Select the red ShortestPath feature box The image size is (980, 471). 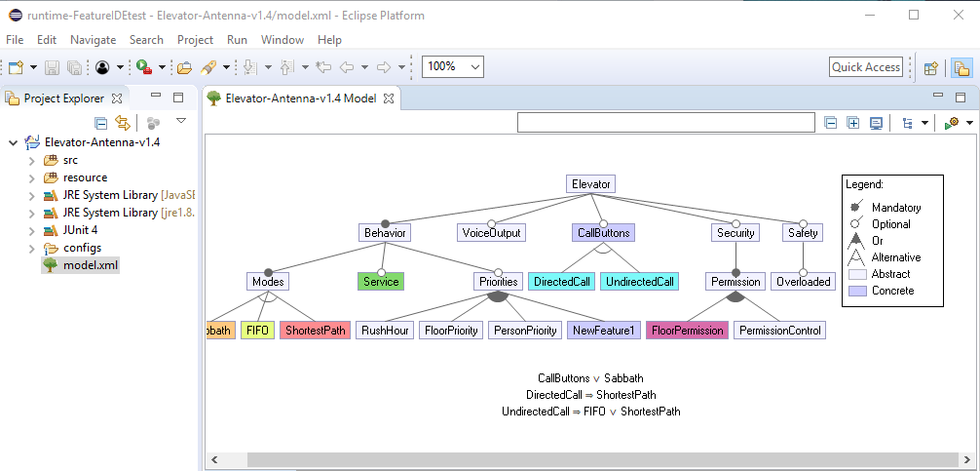click(315, 331)
